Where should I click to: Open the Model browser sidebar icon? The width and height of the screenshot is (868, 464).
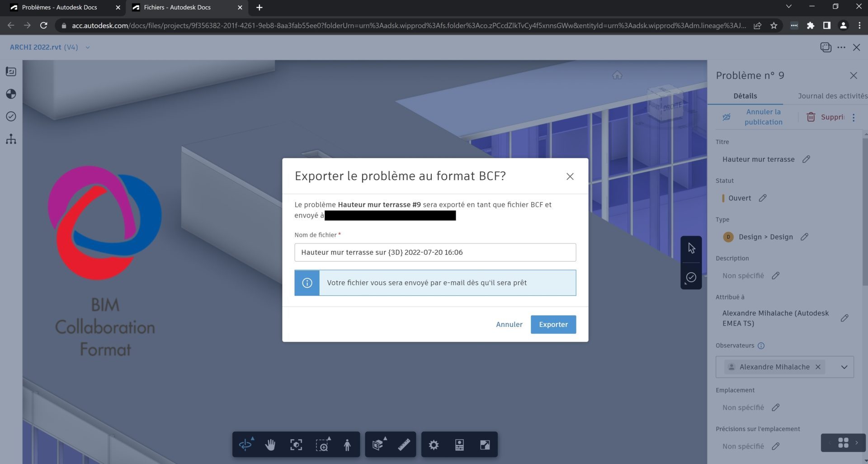point(11,139)
